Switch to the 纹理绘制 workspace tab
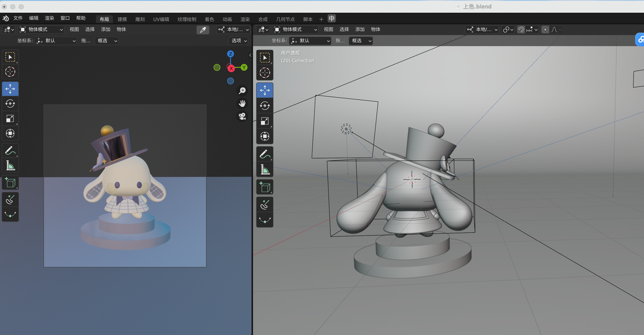 tap(187, 20)
